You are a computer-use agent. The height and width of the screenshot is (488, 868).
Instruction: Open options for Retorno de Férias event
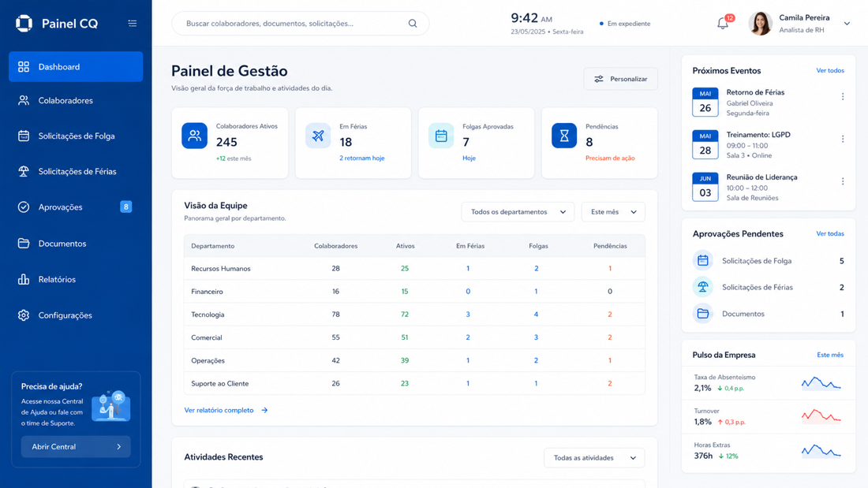click(x=843, y=96)
